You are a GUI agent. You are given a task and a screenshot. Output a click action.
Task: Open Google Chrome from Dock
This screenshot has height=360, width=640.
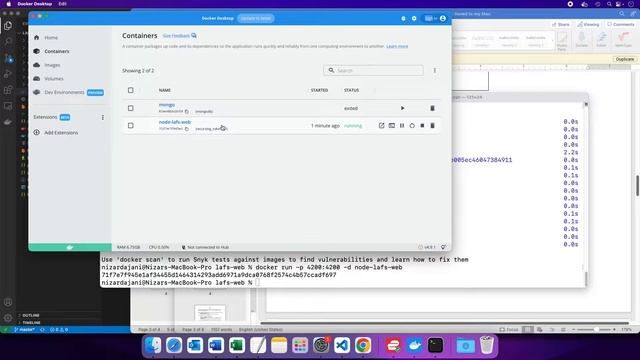362,346
